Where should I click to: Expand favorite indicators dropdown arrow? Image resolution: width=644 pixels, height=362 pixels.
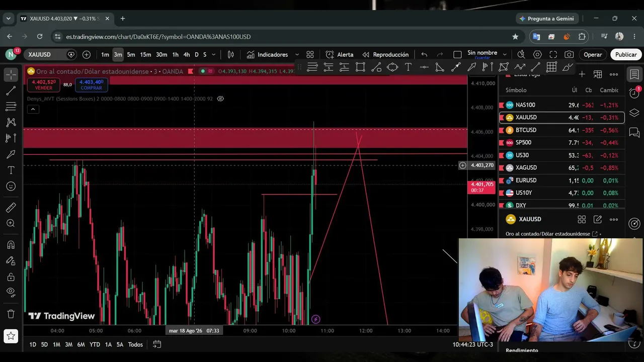coord(297,54)
